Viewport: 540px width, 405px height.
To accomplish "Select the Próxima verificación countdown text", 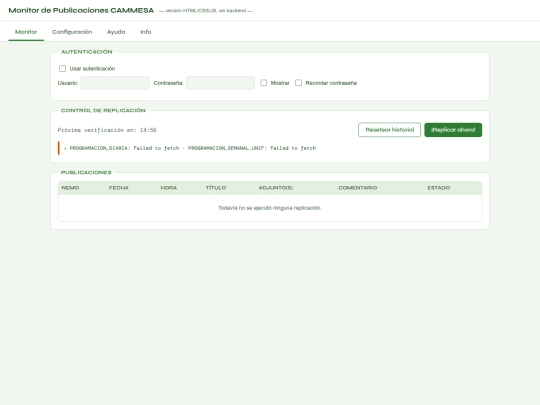I will coord(107,130).
